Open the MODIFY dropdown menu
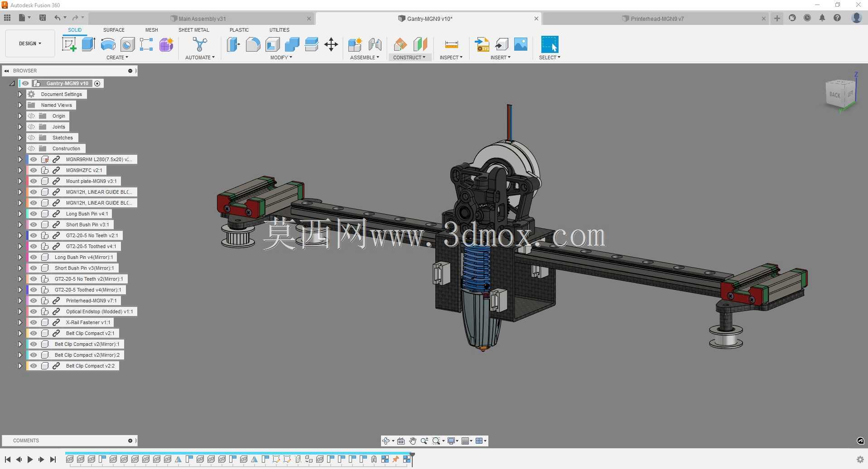The image size is (868, 469). (x=281, y=57)
